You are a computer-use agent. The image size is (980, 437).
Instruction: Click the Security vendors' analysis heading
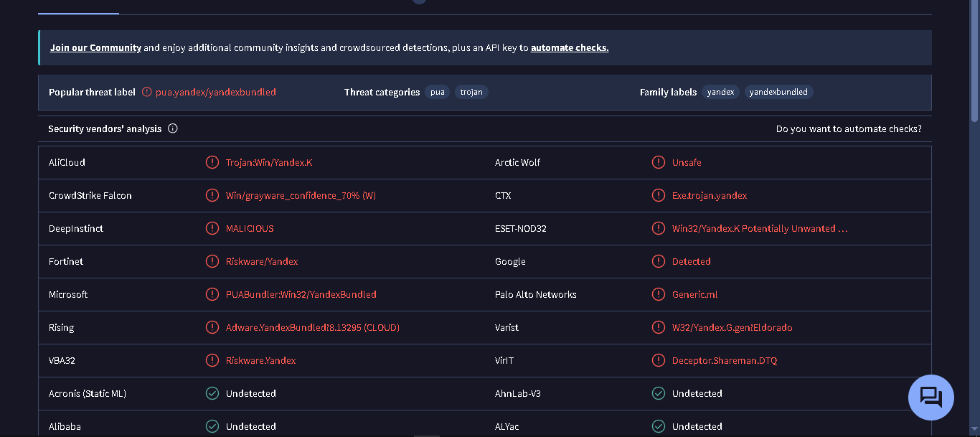(x=105, y=129)
